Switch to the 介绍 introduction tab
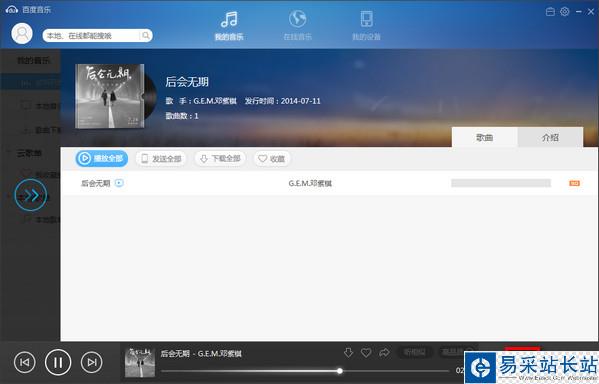This screenshot has width=599, height=384. coord(550,137)
